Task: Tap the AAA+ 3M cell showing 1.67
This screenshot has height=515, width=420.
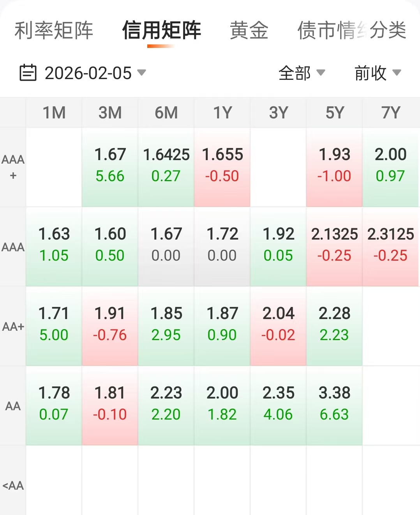Action: (x=110, y=166)
